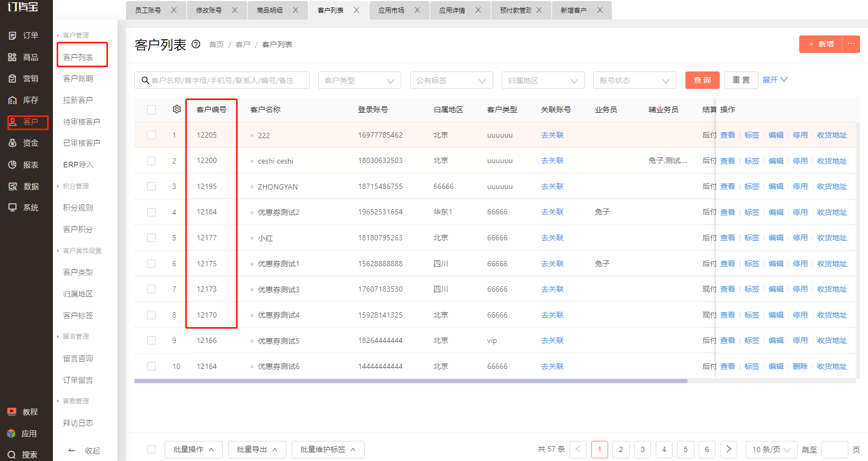
Task: Expand more filters with 展开
Action: click(775, 80)
